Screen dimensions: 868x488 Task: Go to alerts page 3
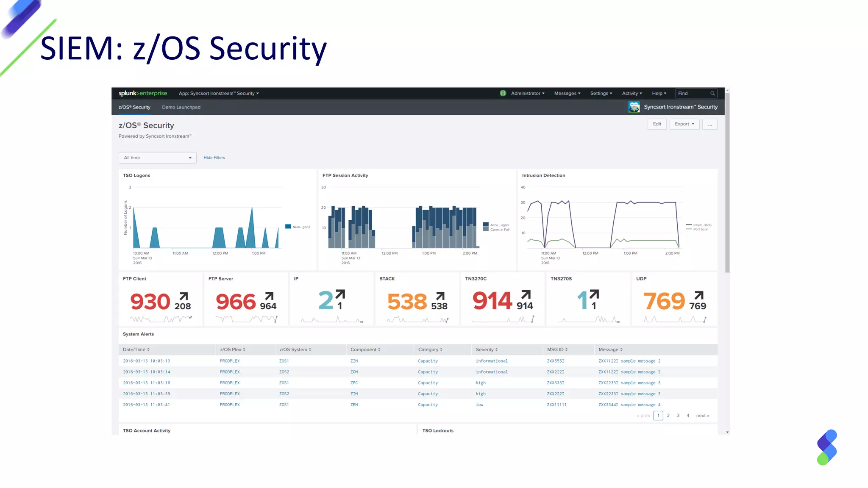tap(678, 416)
